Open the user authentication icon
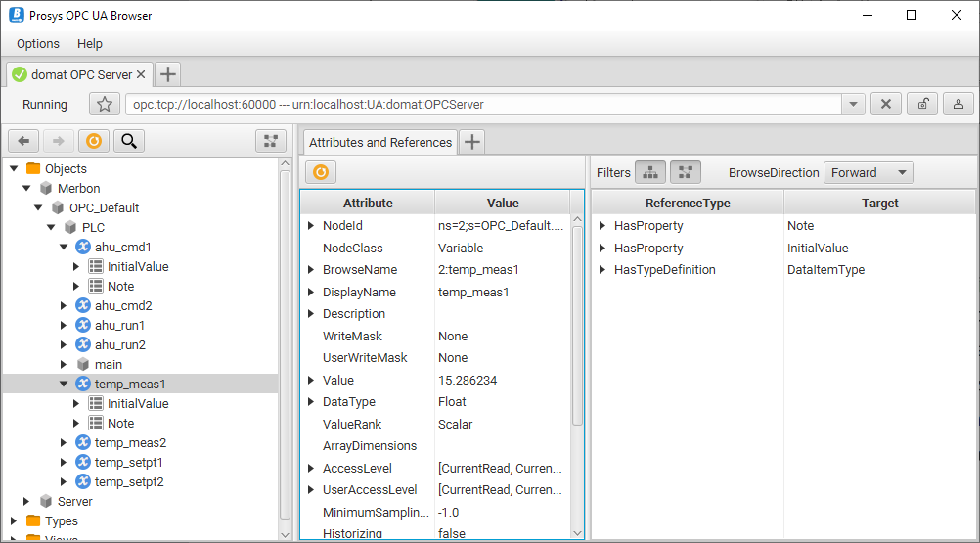The height and width of the screenshot is (543, 980). point(958,104)
